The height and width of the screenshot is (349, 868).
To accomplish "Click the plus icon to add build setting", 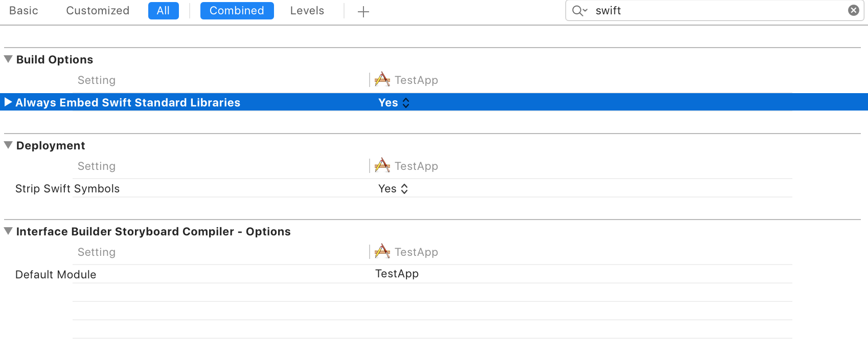I will 363,11.
